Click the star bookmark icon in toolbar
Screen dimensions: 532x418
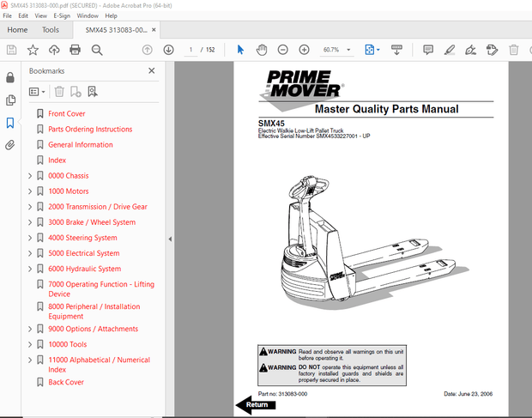click(33, 50)
